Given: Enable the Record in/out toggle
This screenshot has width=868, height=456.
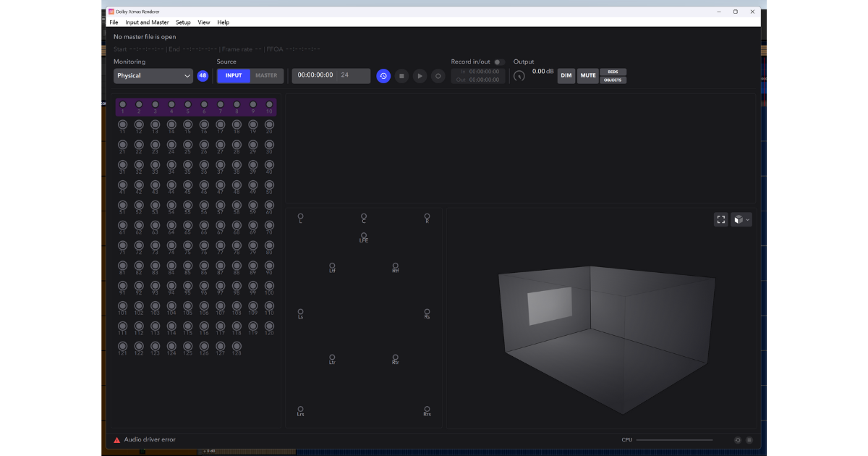Looking at the screenshot, I should (498, 62).
